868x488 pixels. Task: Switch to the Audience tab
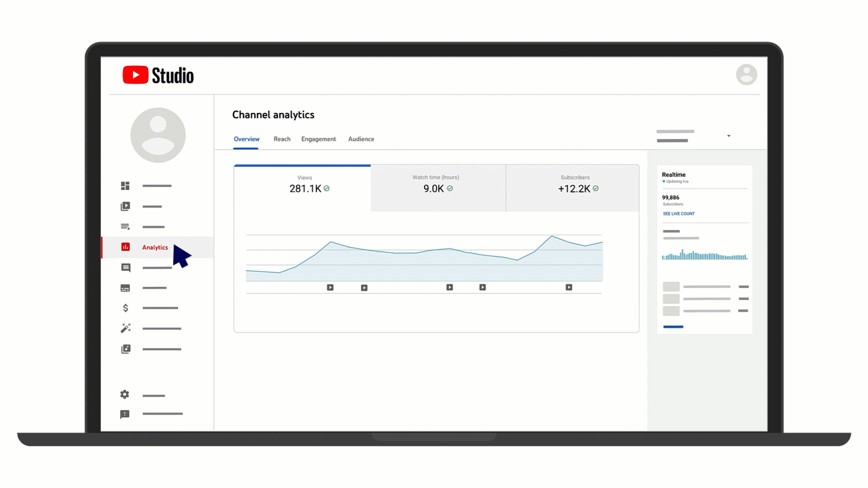coord(361,139)
